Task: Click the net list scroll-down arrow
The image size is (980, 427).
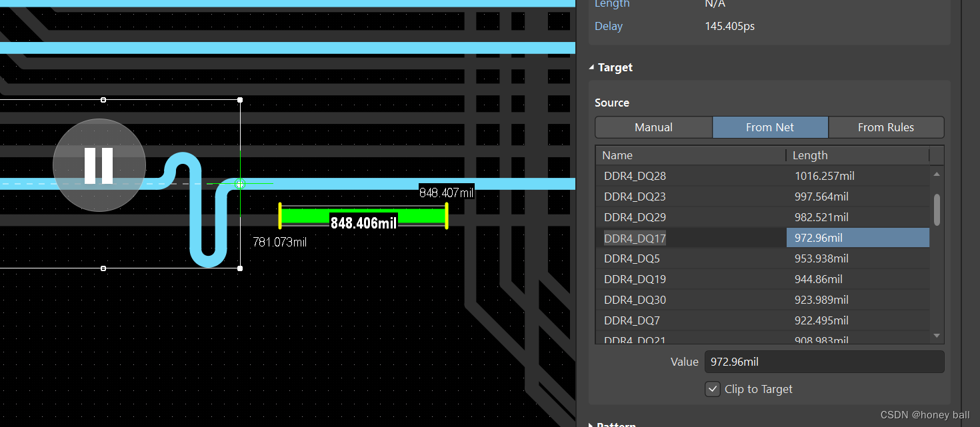Action: [x=936, y=336]
